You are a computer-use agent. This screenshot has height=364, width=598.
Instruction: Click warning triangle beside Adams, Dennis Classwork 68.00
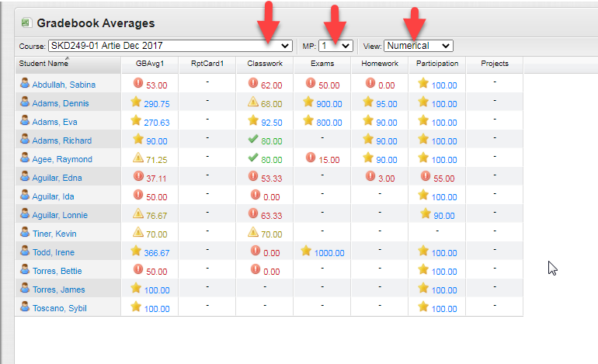pyautogui.click(x=253, y=102)
